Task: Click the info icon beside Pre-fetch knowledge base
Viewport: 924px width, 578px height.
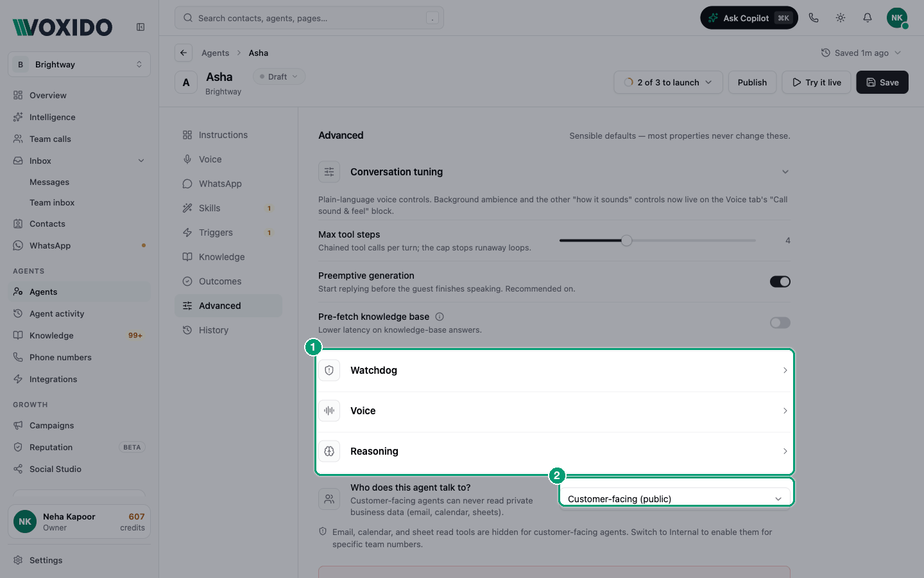Action: tap(440, 317)
